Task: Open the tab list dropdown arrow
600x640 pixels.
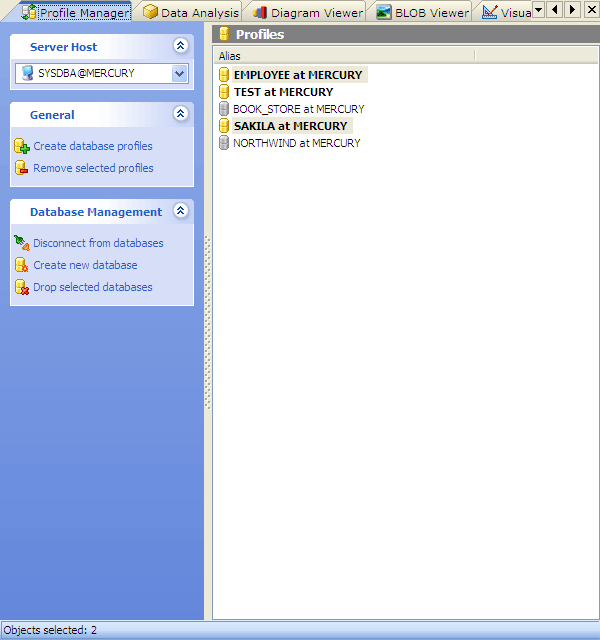Action: [x=539, y=9]
